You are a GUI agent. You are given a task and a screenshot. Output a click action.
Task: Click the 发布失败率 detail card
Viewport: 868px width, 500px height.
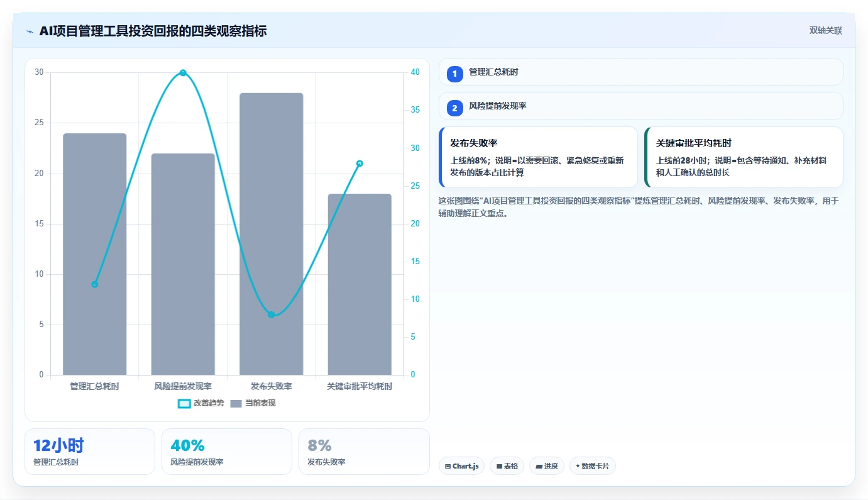pos(538,157)
